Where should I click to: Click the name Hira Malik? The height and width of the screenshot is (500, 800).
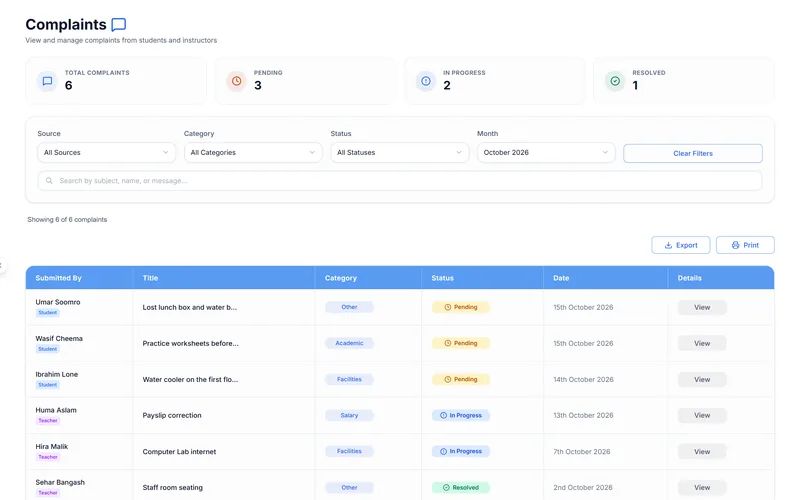(x=52, y=446)
